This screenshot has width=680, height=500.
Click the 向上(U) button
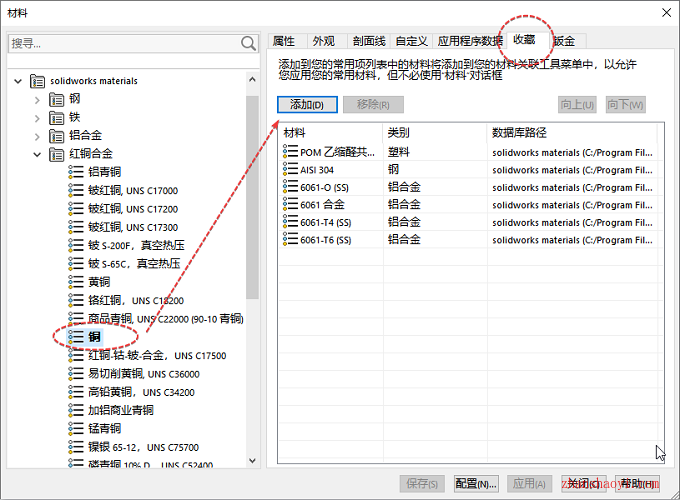577,105
